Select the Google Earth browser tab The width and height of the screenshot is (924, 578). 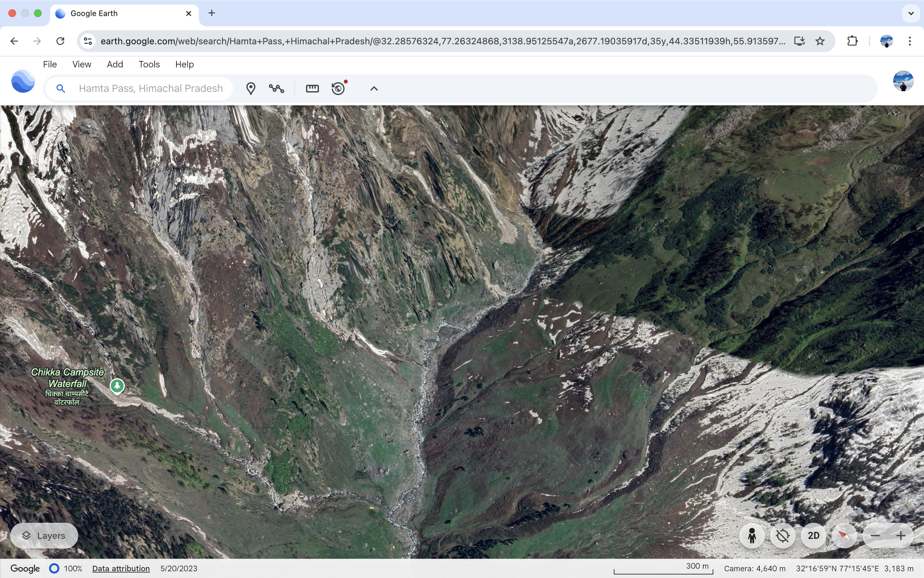(124, 13)
